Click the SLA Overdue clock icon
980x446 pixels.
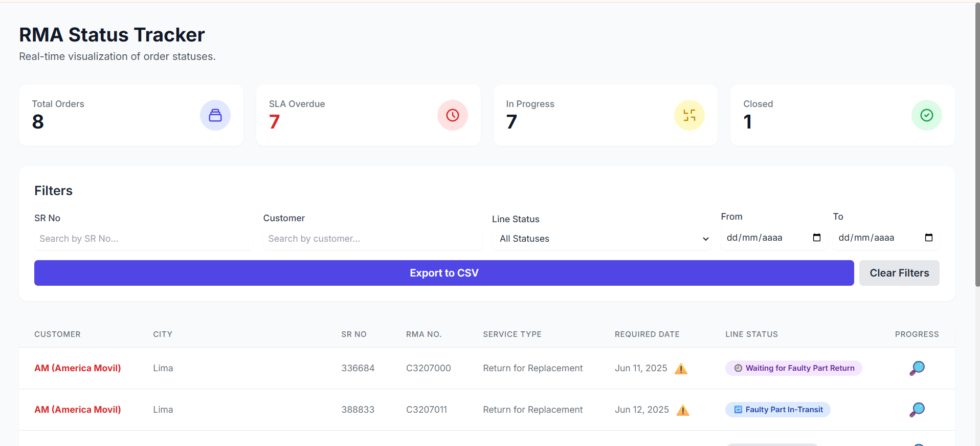pos(453,115)
